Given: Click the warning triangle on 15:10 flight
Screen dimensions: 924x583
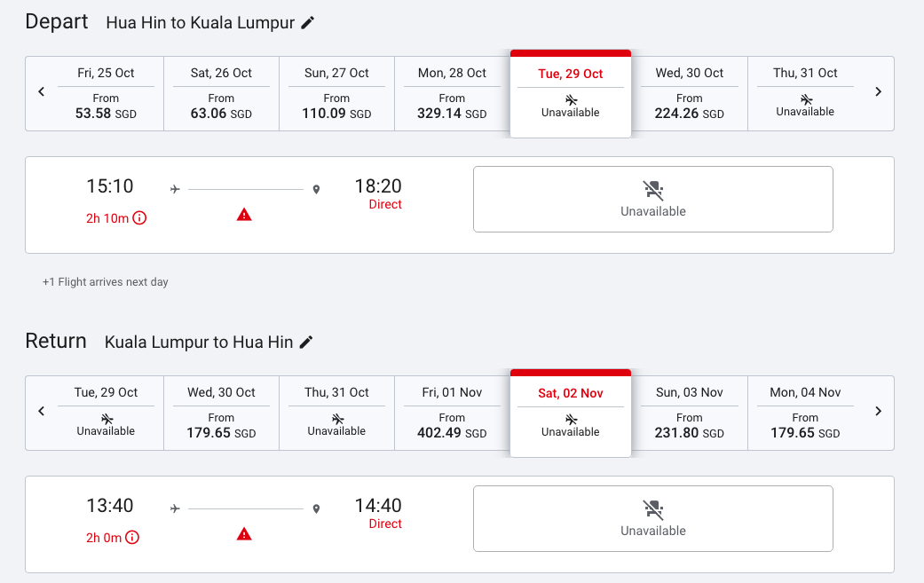Looking at the screenshot, I should tap(244, 215).
